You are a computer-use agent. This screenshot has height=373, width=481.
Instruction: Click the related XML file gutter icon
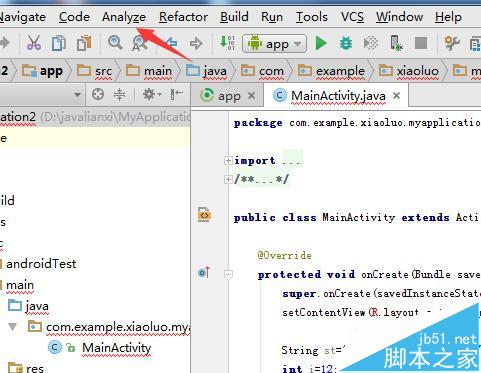(x=204, y=215)
